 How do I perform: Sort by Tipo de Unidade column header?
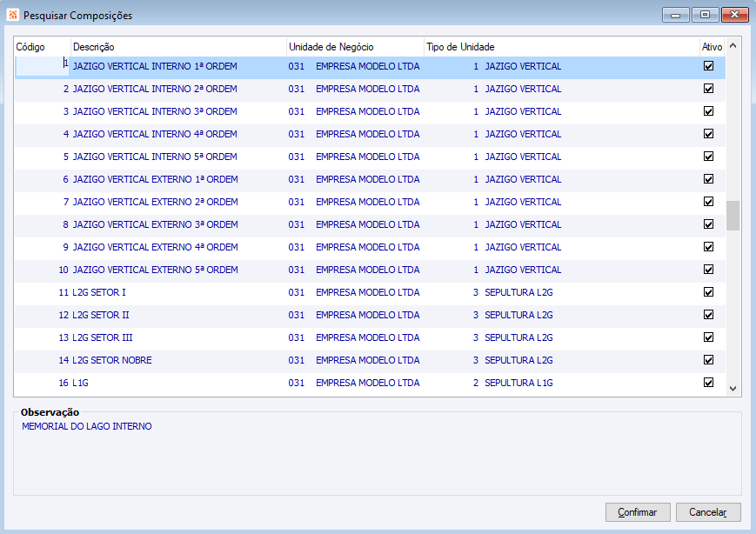click(x=562, y=47)
